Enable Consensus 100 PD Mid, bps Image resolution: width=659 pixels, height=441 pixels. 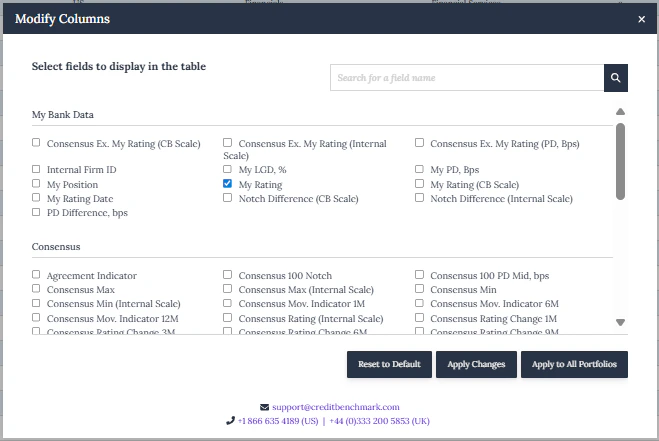(419, 275)
